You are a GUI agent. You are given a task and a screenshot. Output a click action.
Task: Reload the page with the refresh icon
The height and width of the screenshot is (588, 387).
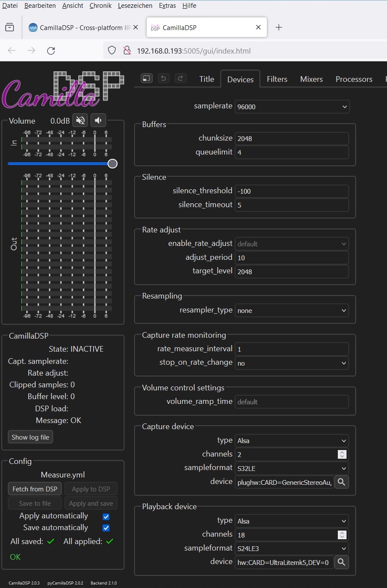click(x=51, y=51)
